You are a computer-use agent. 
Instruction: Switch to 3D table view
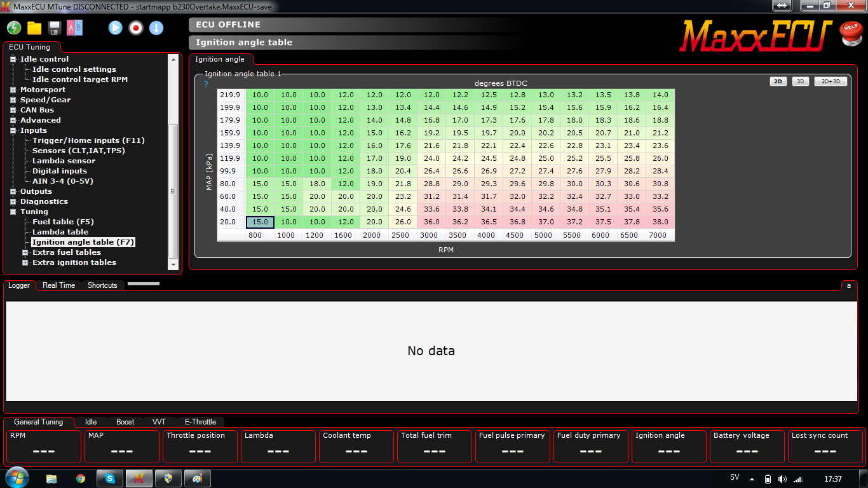[801, 81]
